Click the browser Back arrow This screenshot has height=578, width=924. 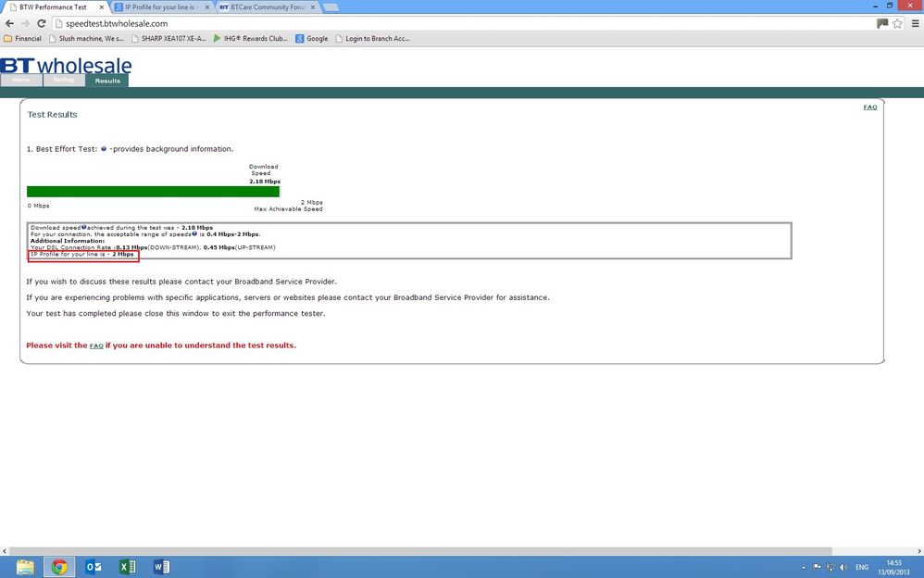point(9,23)
